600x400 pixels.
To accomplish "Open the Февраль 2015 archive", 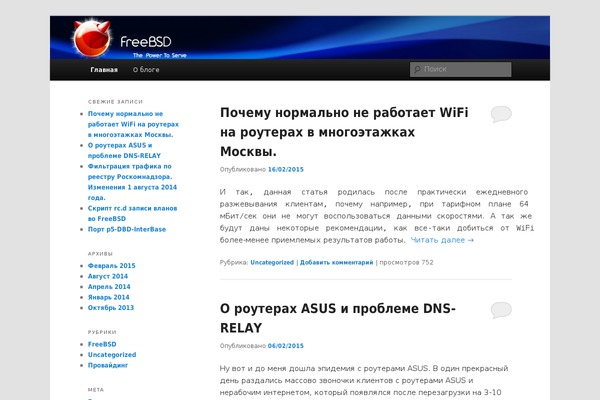I will coord(112,266).
